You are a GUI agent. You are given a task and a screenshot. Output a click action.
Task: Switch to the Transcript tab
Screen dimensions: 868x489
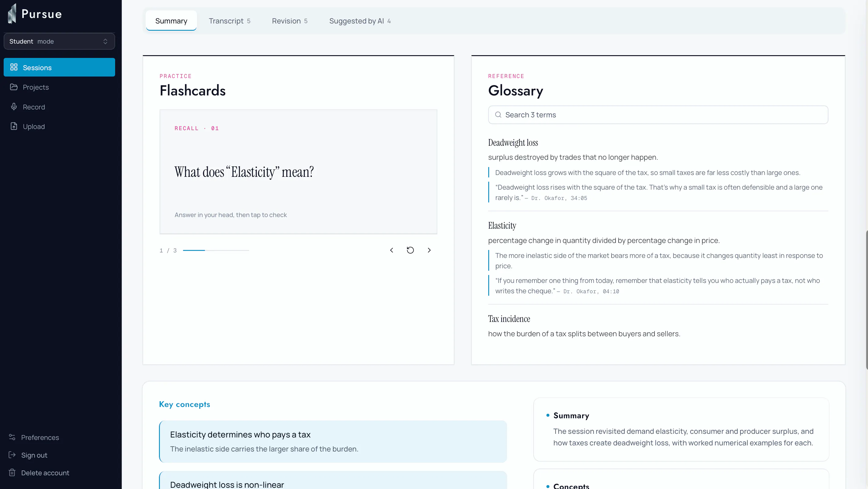point(229,21)
